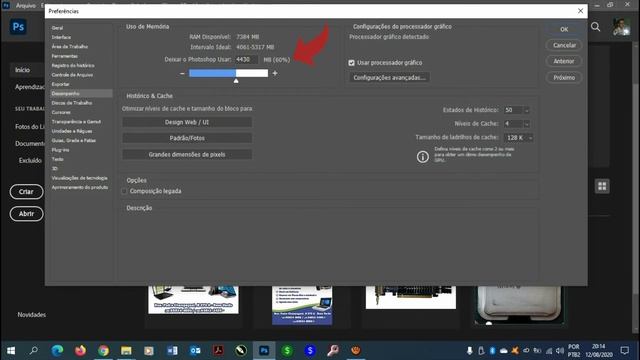The image size is (640, 360).
Task: Open Microsoft Word from the taskbar
Action: (172, 351)
